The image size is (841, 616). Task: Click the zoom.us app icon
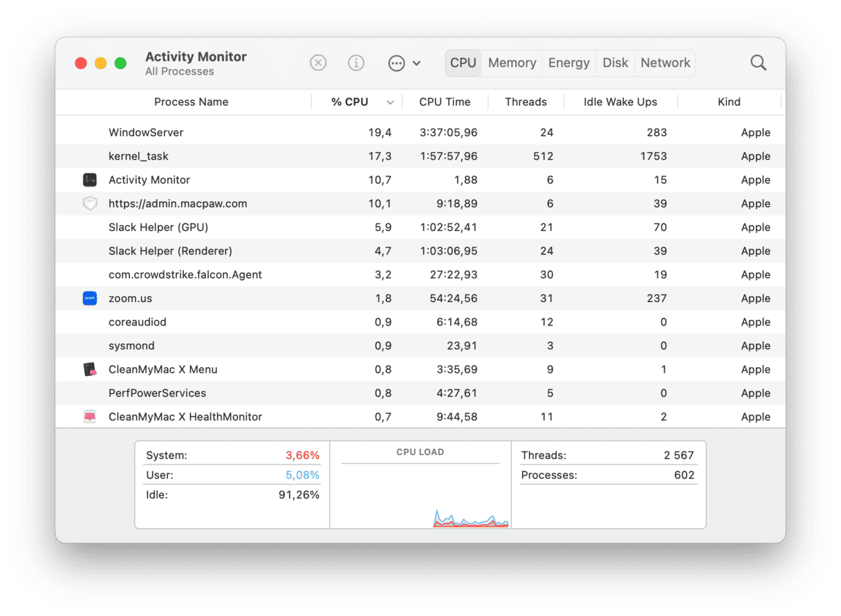click(x=89, y=298)
